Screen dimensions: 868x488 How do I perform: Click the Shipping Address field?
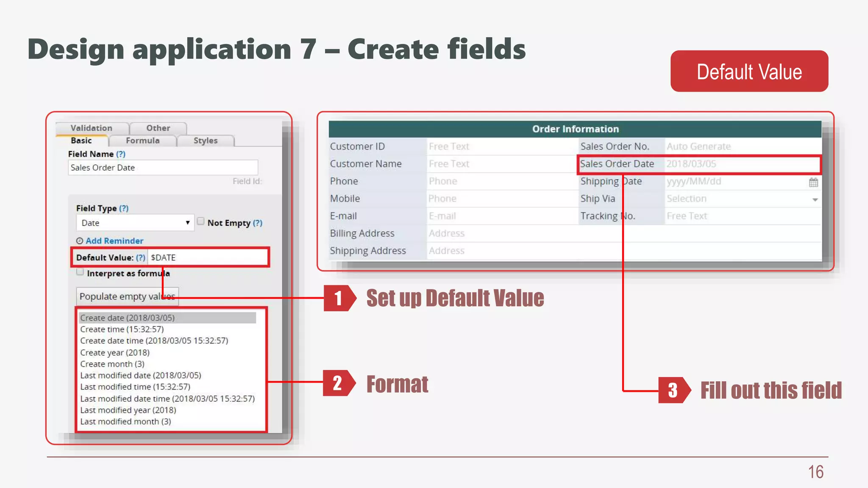624,251
